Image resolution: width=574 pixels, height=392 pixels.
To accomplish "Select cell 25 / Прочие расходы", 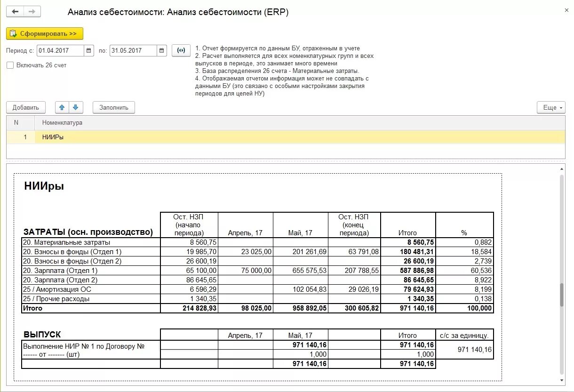I will (91, 299).
